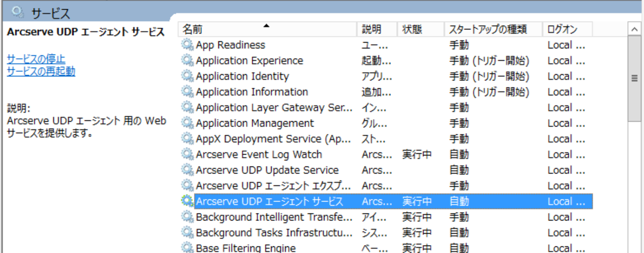Select the Arcserve Event Log Watch gear icon

(187, 154)
